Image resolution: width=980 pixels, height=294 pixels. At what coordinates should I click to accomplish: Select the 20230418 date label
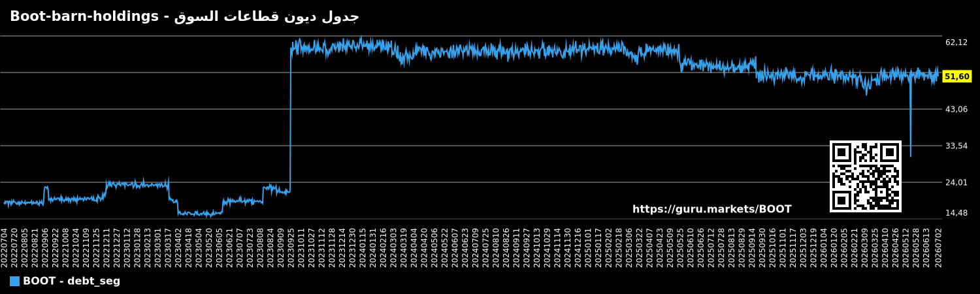(189, 247)
